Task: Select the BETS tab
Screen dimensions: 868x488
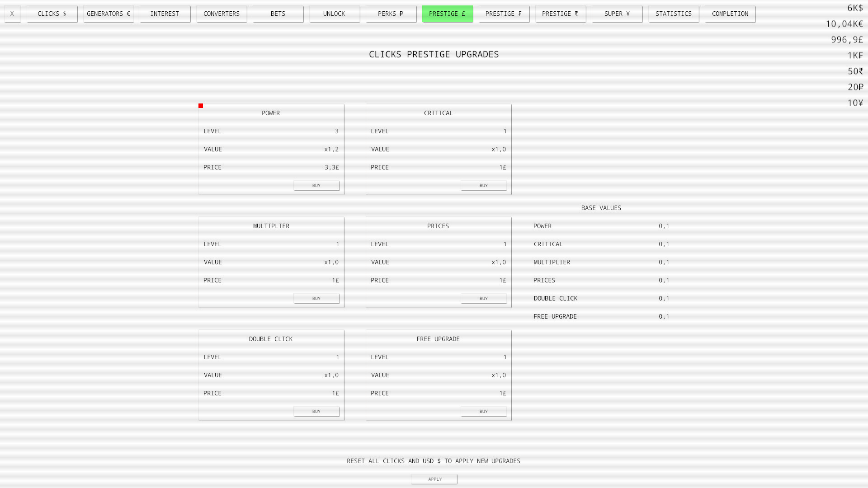Action: click(278, 14)
